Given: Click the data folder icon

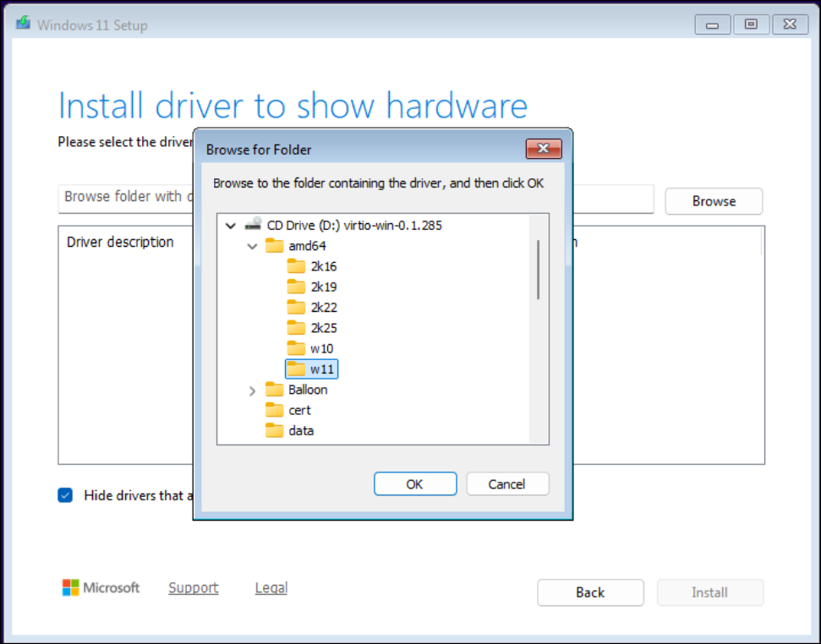Looking at the screenshot, I should coord(274,430).
